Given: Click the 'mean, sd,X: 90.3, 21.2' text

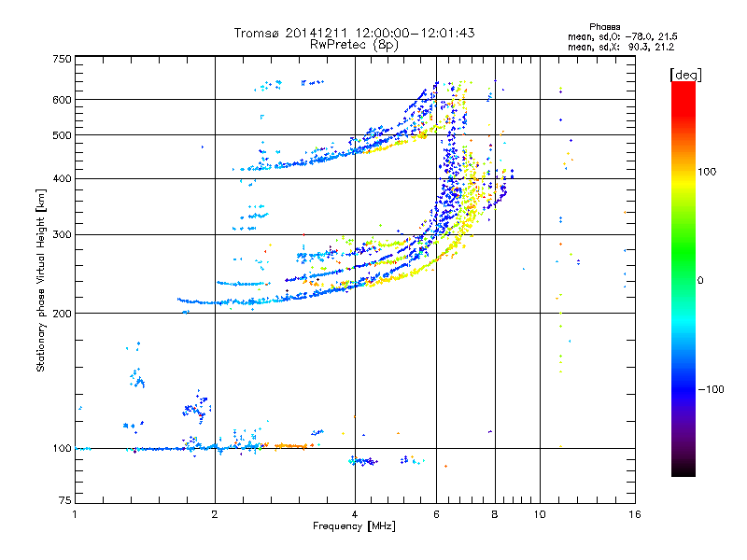Looking at the screenshot, I should pyautogui.click(x=621, y=47).
